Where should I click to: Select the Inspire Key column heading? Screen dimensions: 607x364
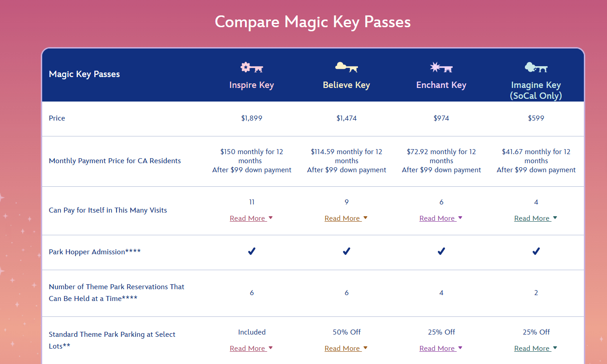252,85
